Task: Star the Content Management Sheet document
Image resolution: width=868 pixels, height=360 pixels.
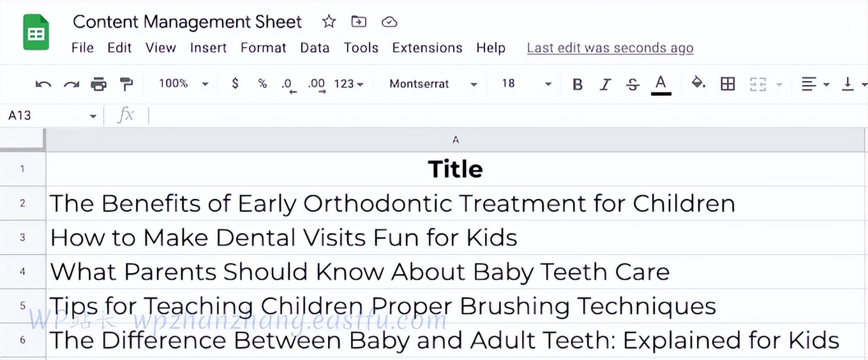Action: (x=329, y=22)
